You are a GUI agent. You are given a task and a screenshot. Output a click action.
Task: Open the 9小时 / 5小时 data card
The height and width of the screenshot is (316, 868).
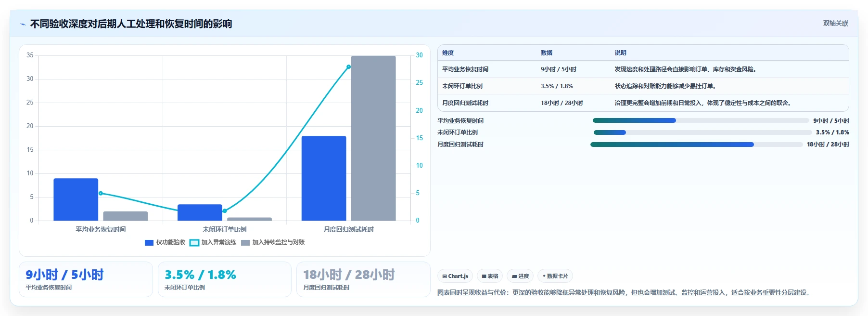(86, 279)
